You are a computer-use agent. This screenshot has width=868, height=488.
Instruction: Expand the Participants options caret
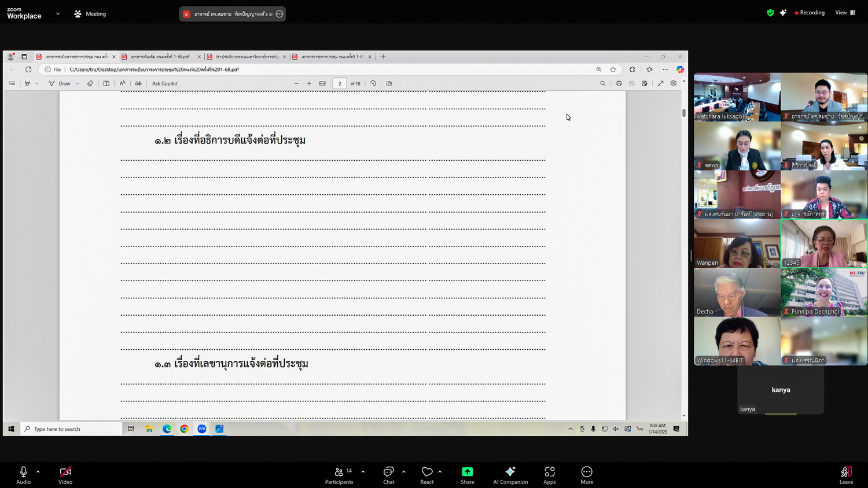363,472
